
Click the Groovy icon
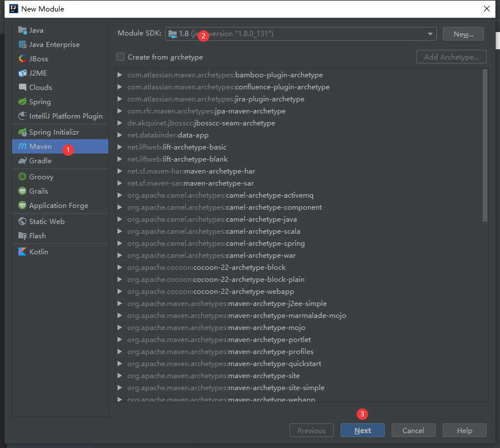[x=22, y=176]
